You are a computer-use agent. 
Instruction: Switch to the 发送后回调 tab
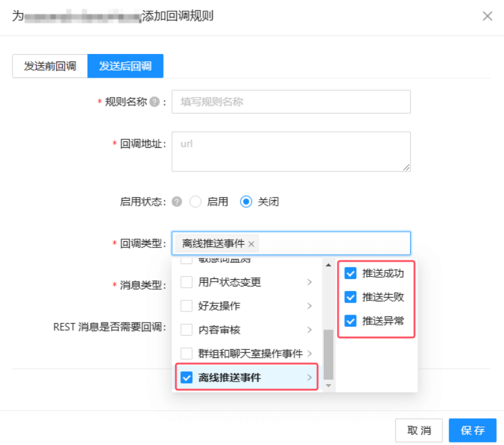(125, 66)
